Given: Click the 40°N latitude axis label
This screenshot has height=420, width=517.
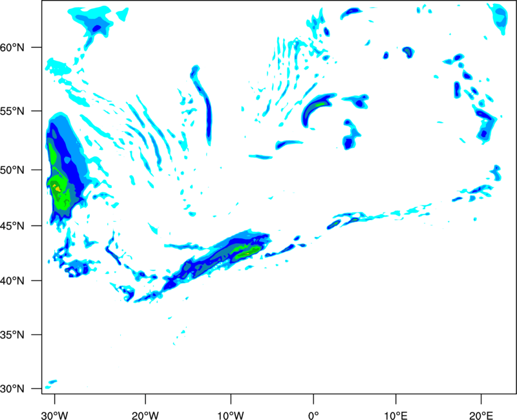Looking at the screenshot, I should [x=12, y=280].
